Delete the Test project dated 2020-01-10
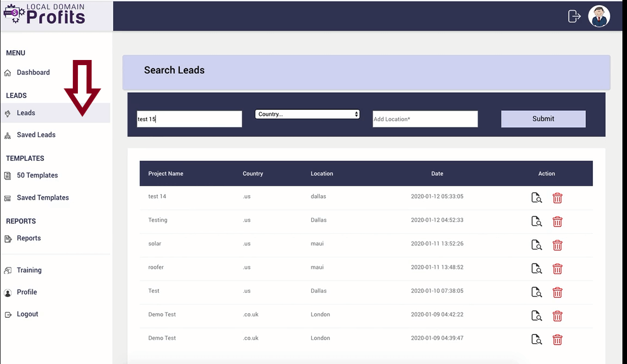The image size is (627, 364). pos(557,292)
